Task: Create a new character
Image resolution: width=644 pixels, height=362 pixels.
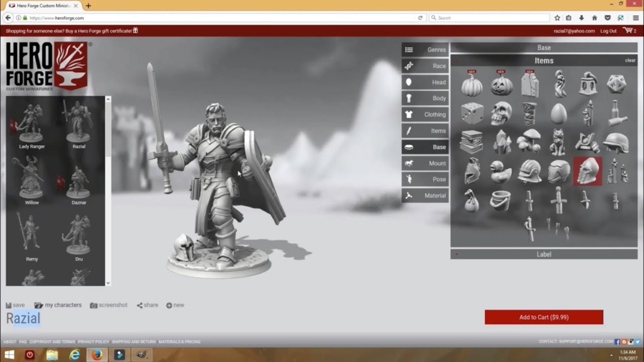Action: click(175, 305)
